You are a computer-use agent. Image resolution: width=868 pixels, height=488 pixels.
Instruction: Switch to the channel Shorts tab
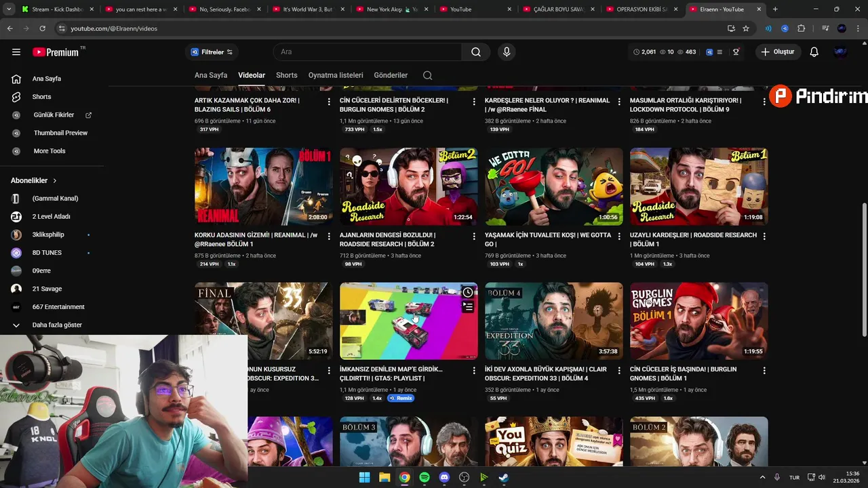tap(287, 75)
